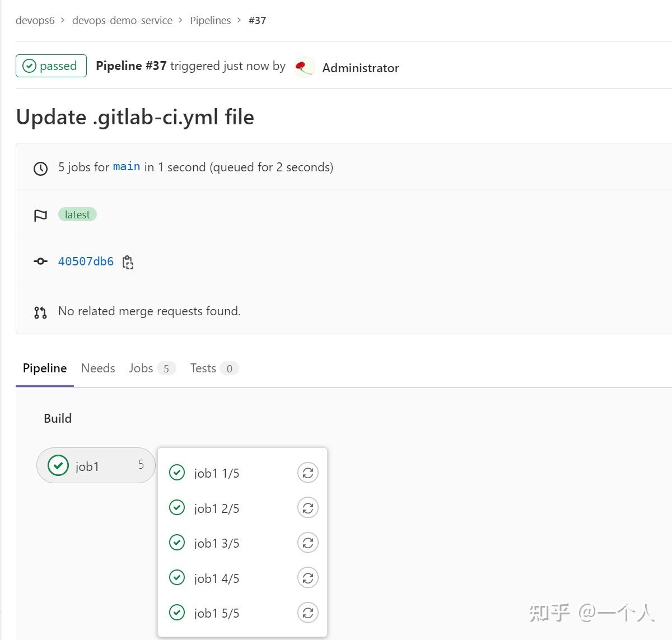
Task: Click Administrator's avatar image
Action: pos(304,67)
